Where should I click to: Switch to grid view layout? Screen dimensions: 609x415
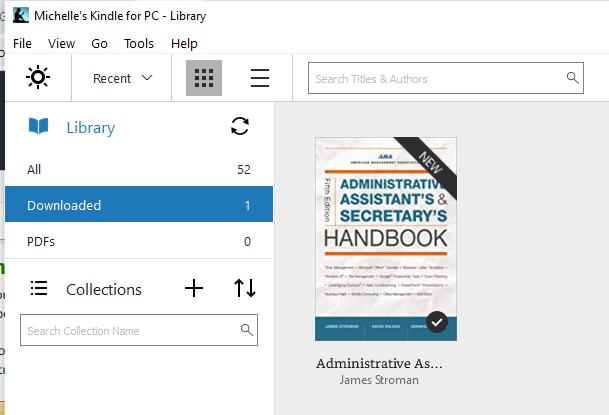[x=204, y=78]
